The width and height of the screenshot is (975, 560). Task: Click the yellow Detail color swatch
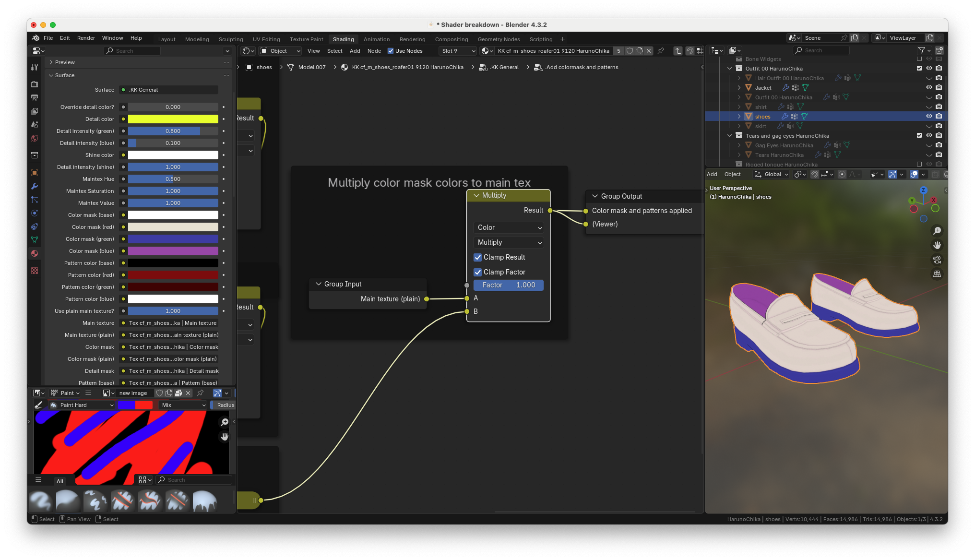(x=173, y=119)
